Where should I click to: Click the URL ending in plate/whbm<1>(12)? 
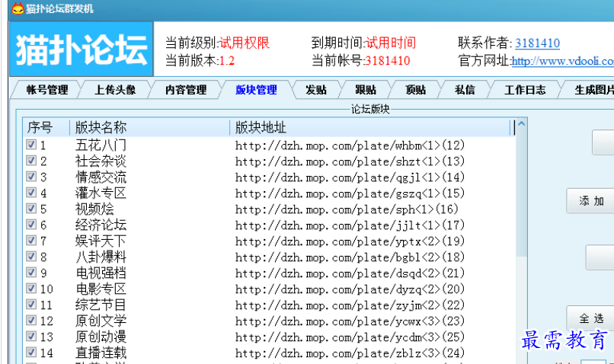[350, 145]
